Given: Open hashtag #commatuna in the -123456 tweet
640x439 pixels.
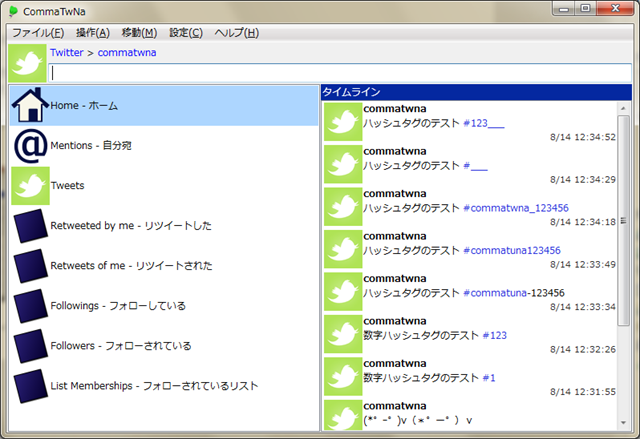Looking at the screenshot, I should pos(495,293).
